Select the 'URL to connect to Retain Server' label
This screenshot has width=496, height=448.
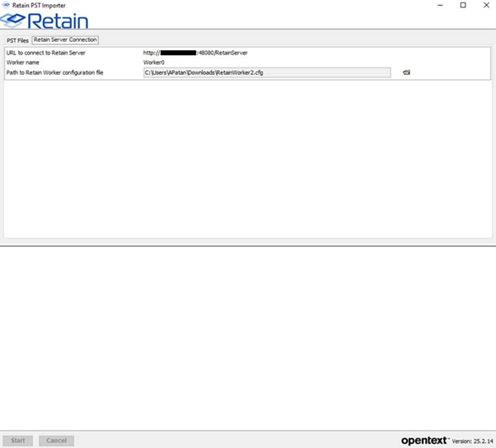(46, 53)
